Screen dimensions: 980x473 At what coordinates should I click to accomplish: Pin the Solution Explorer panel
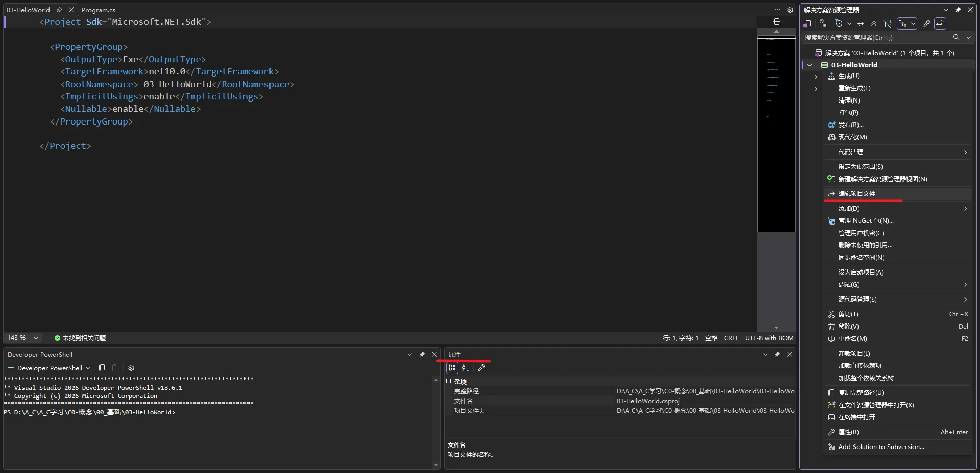(x=958, y=10)
